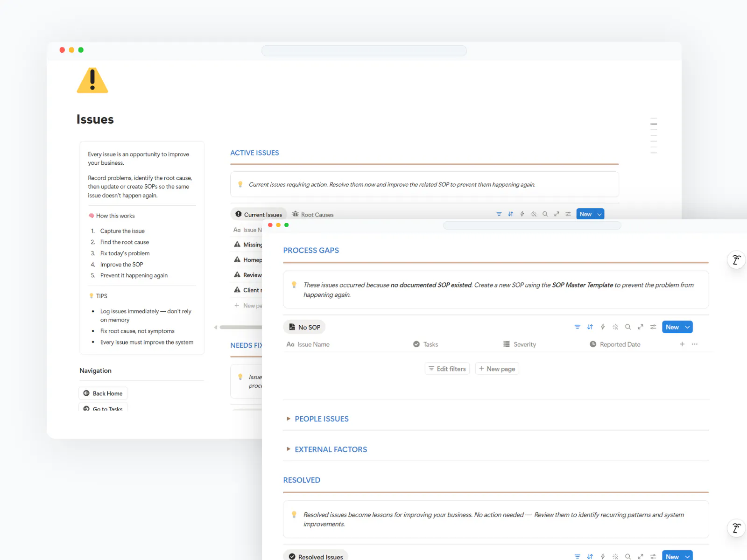
Task: Open the Missing issue row
Action: pos(248,245)
